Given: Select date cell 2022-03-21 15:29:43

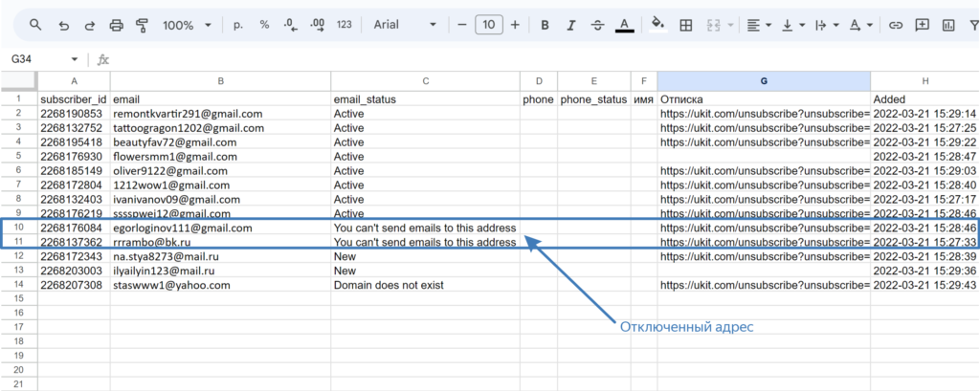Looking at the screenshot, I should 925,285.
